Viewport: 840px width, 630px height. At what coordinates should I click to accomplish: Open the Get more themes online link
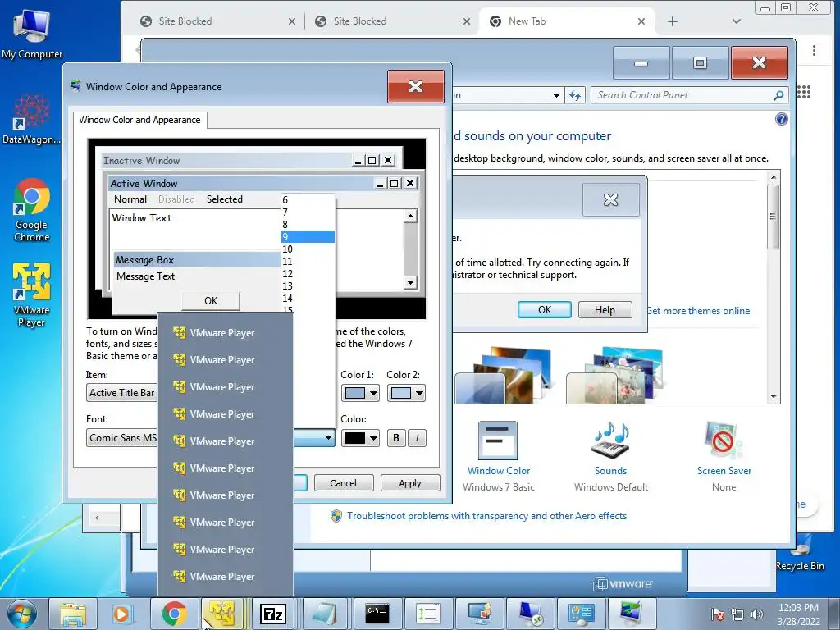tap(698, 311)
